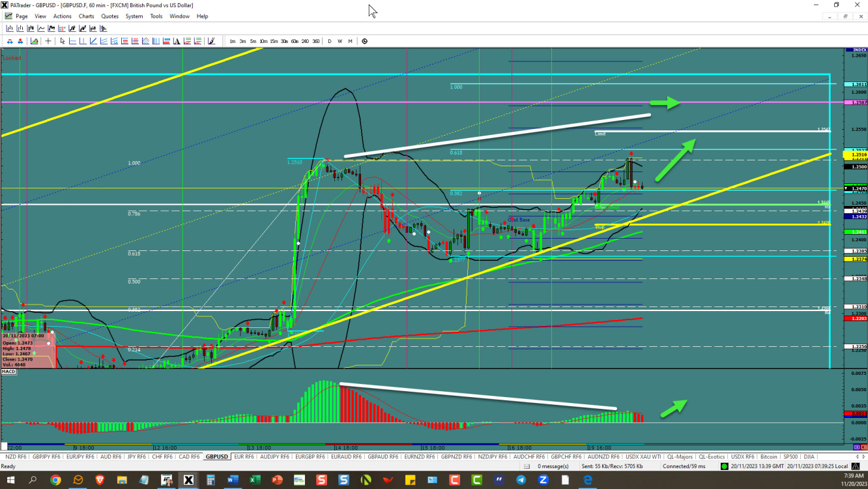Click the clock icon after timeframe buttons

point(364,41)
